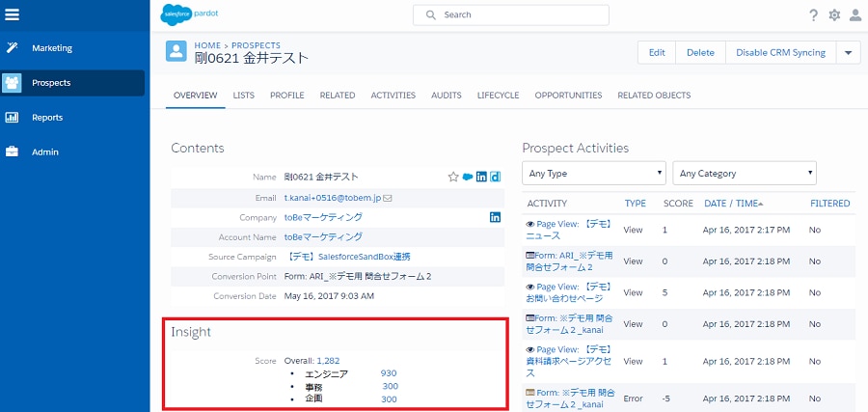Open the user account icon
This screenshot has height=412, width=868.
click(x=855, y=15)
